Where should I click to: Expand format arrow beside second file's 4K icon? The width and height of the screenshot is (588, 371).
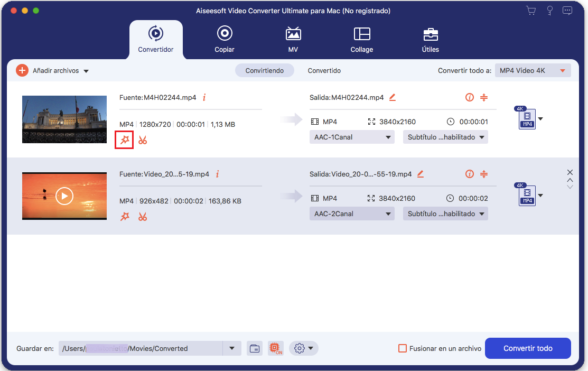[540, 196]
